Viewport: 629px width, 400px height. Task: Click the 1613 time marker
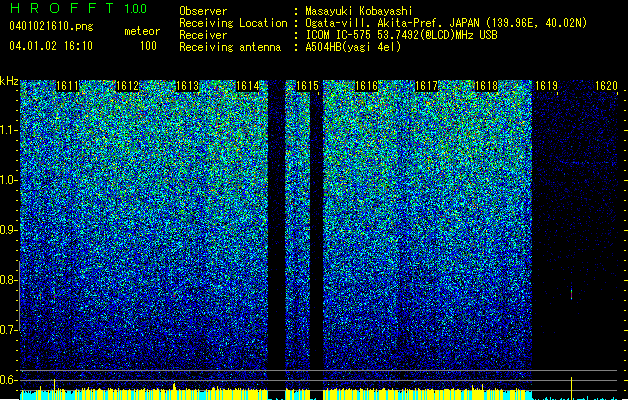[187, 86]
